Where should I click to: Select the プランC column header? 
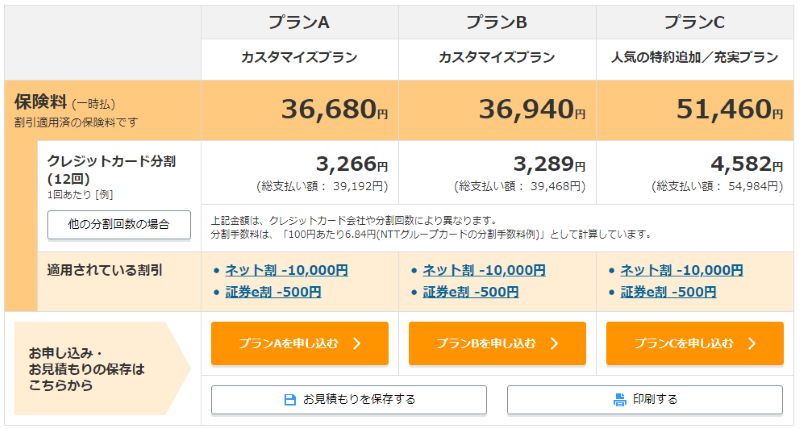click(694, 22)
